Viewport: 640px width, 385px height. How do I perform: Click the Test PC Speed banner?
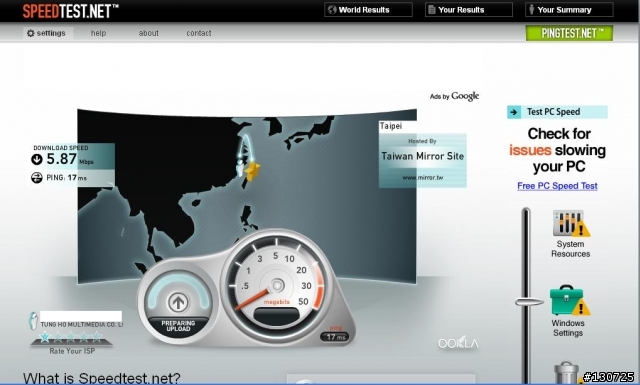(x=557, y=112)
